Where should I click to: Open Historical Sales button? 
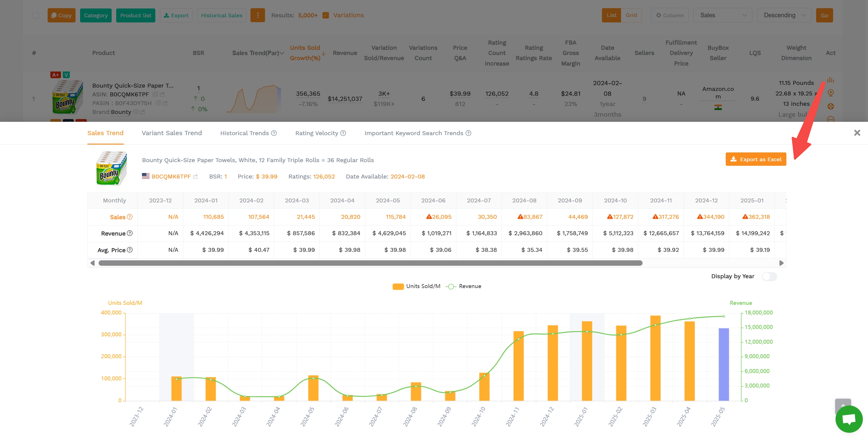click(x=221, y=15)
